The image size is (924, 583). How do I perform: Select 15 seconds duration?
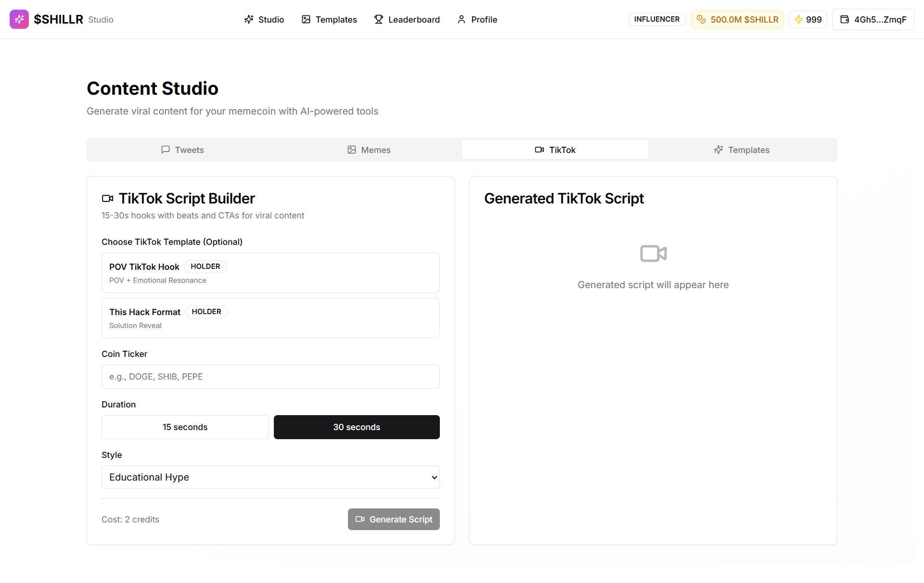[185, 427]
